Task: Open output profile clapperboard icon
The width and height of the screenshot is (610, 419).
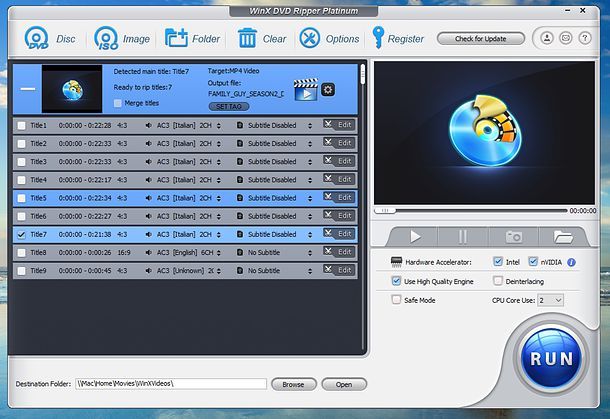Action: (x=306, y=90)
